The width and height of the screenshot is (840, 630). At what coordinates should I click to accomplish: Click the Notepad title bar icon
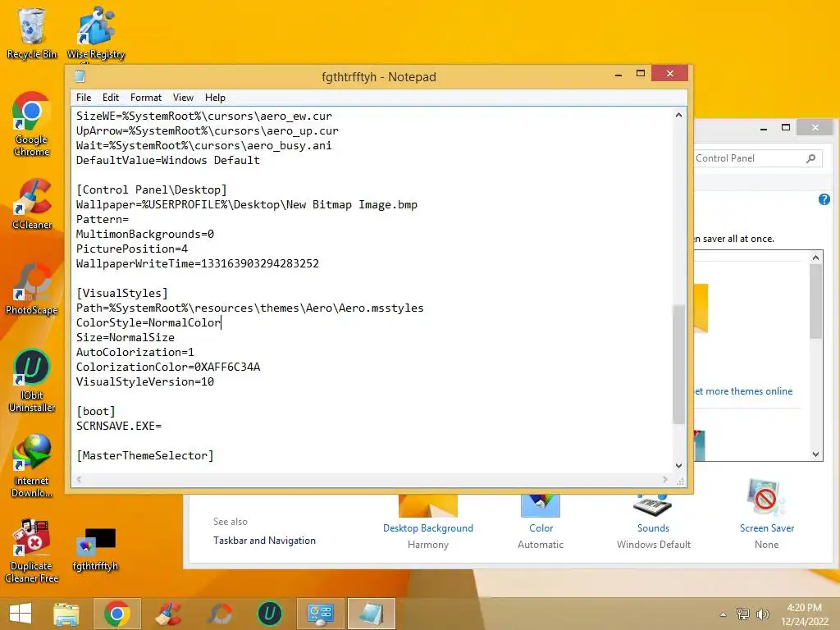[x=80, y=76]
